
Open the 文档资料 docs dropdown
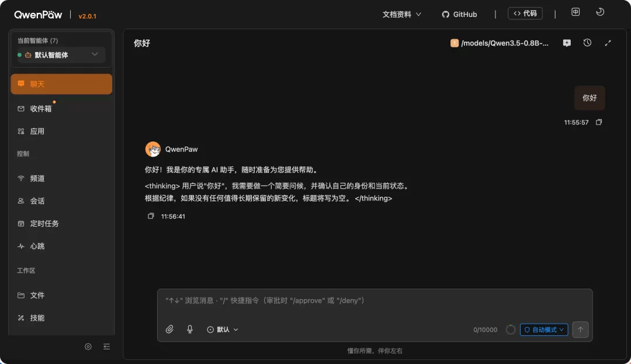pos(401,15)
